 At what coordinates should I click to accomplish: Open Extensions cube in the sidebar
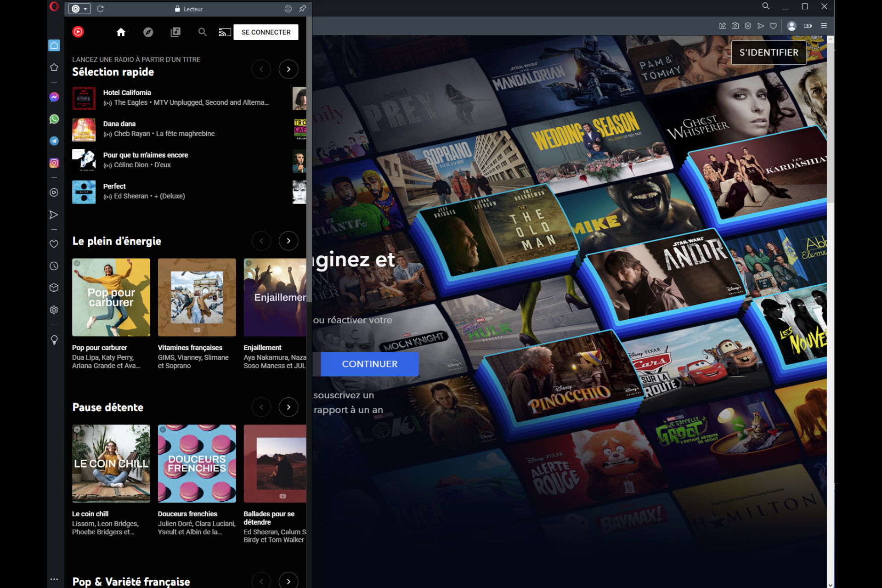click(x=54, y=288)
